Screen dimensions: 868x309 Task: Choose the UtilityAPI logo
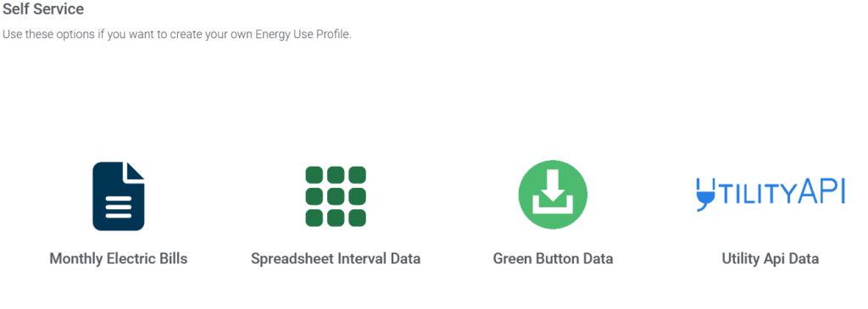point(770,194)
